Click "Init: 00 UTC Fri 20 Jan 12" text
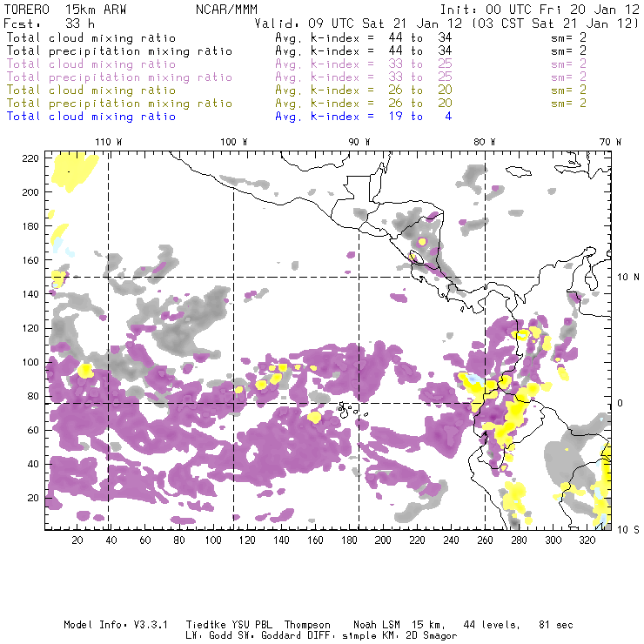The image size is (644, 644). pos(540,10)
